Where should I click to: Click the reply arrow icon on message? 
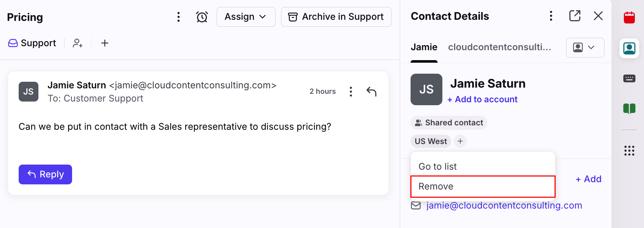[371, 91]
